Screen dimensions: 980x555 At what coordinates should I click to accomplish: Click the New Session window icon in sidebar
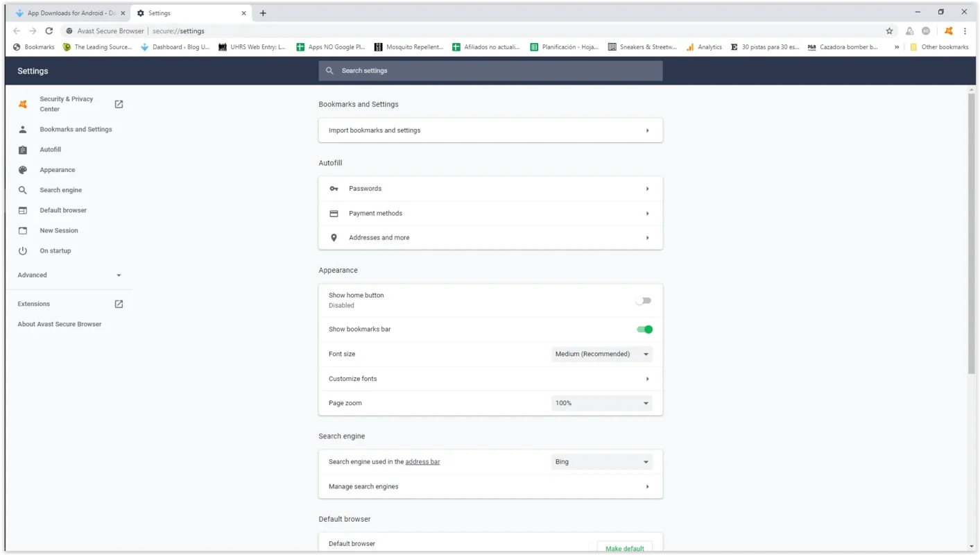23,230
